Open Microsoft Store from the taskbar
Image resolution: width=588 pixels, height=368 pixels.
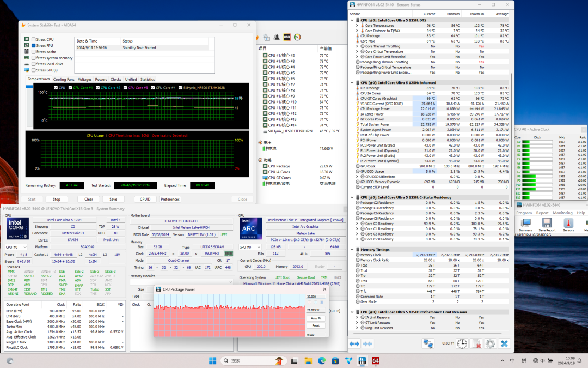click(335, 361)
